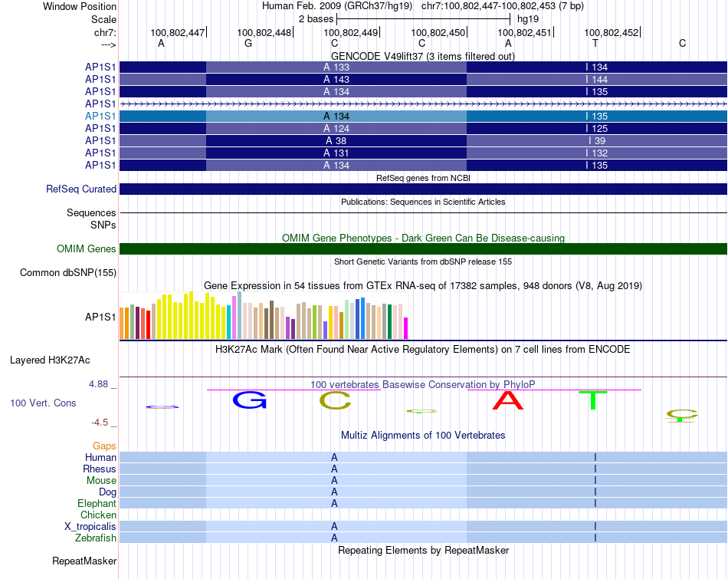Click the magenta last bar in GTEx chart
Viewport: 728px width, 579px height.
(x=406, y=328)
